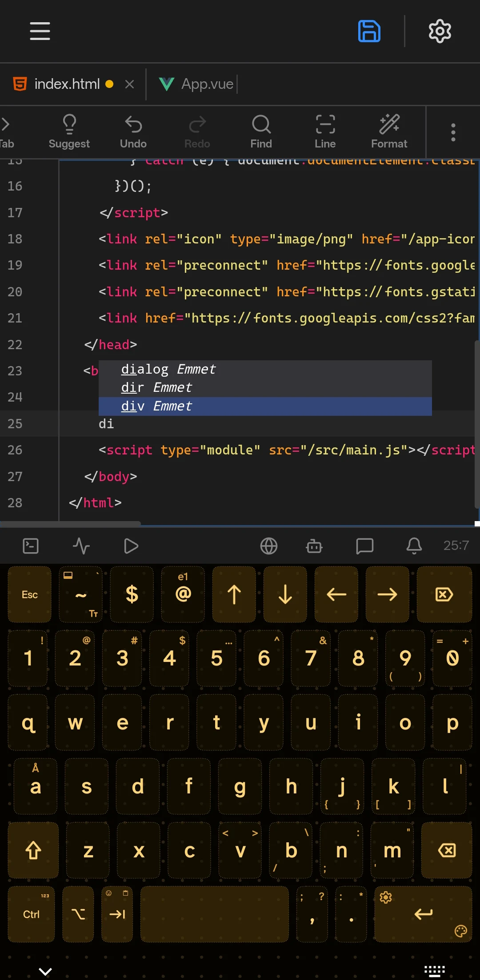Open the AI robot assistant icon
The width and height of the screenshot is (480, 980).
(x=314, y=546)
